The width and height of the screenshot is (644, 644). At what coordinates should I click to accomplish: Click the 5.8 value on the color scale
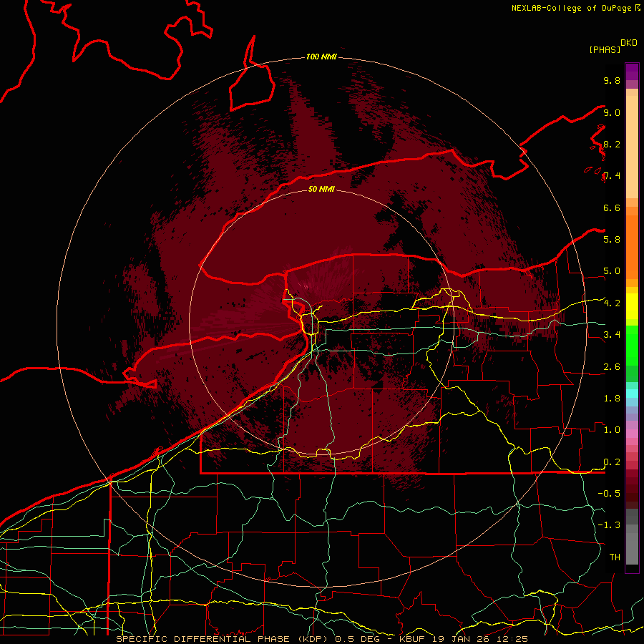pyautogui.click(x=612, y=240)
